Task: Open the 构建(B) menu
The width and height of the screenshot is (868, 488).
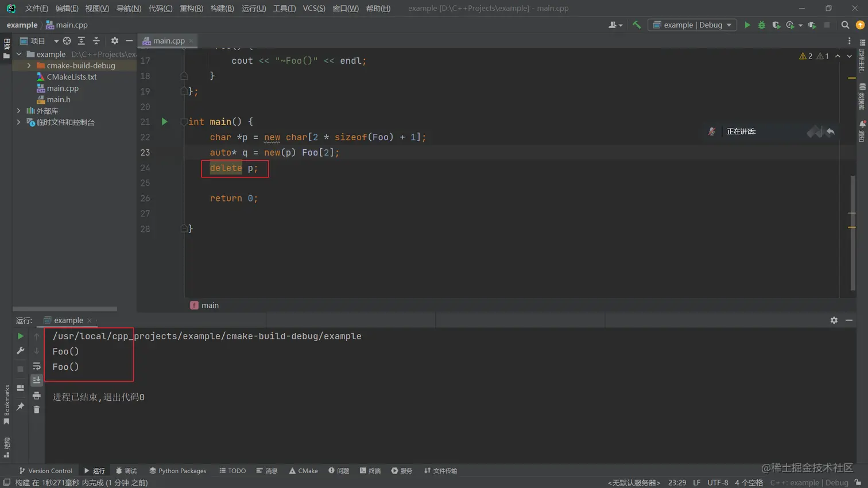Action: point(222,8)
